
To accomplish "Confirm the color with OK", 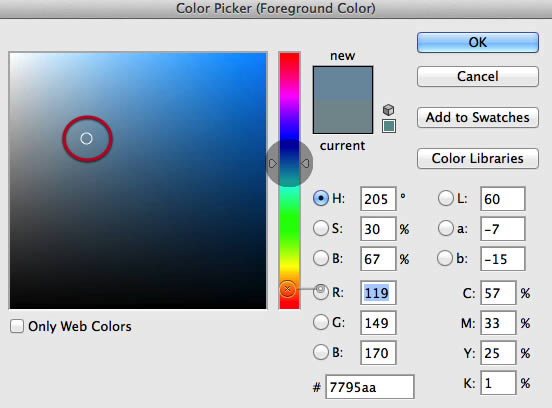I will [x=478, y=43].
